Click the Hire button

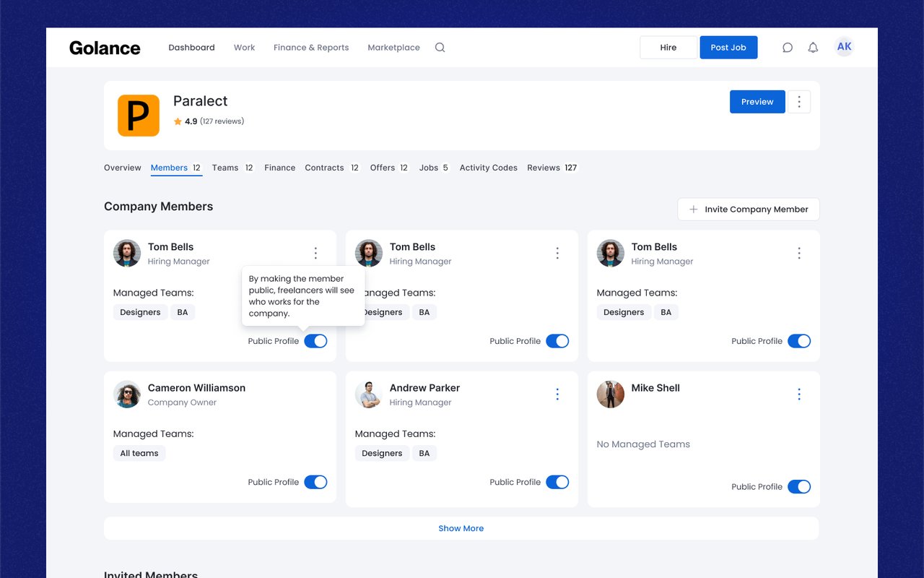click(x=668, y=48)
